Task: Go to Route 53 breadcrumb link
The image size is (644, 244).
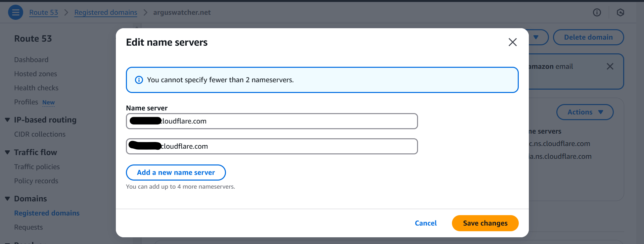Action: click(x=44, y=12)
